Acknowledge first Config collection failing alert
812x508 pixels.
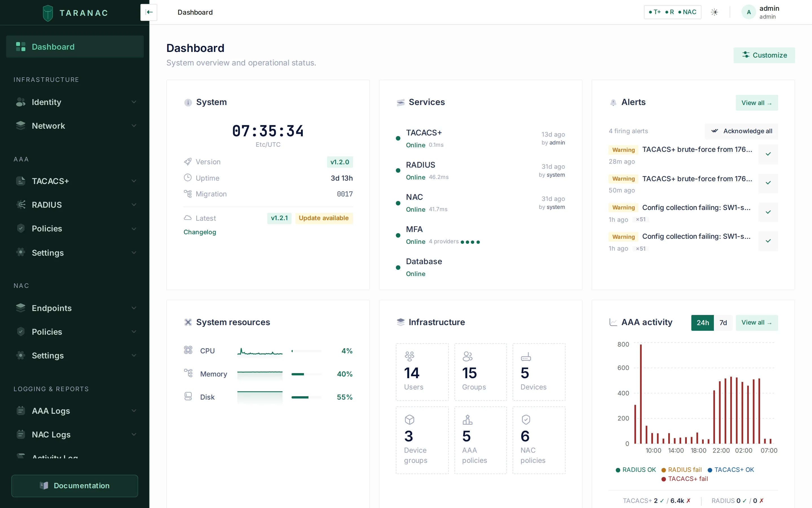(x=768, y=212)
